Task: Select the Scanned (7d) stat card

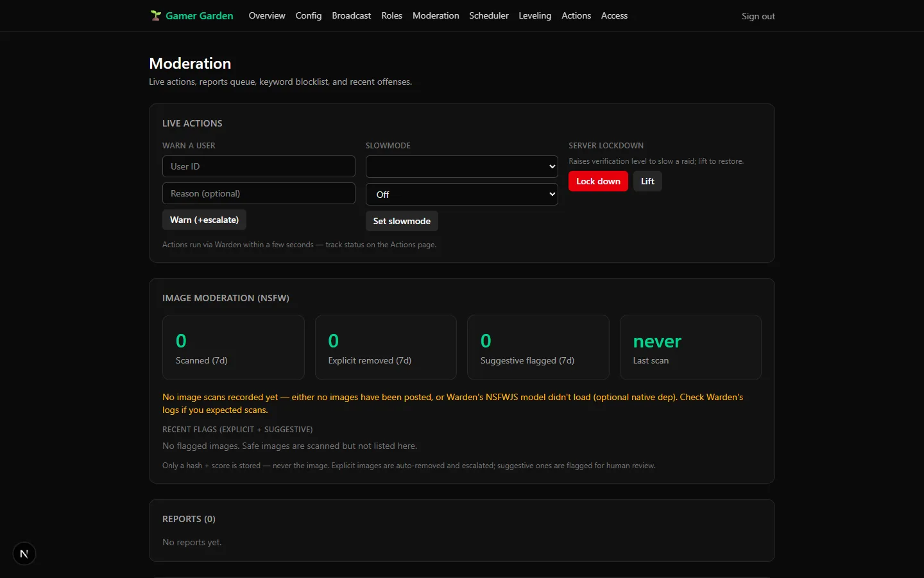Action: click(x=234, y=347)
